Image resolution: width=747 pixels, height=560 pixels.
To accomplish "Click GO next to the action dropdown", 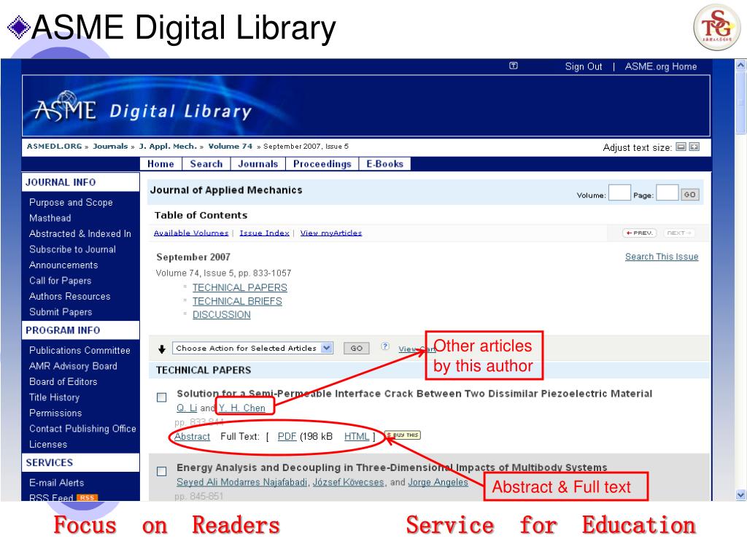I will (x=356, y=348).
